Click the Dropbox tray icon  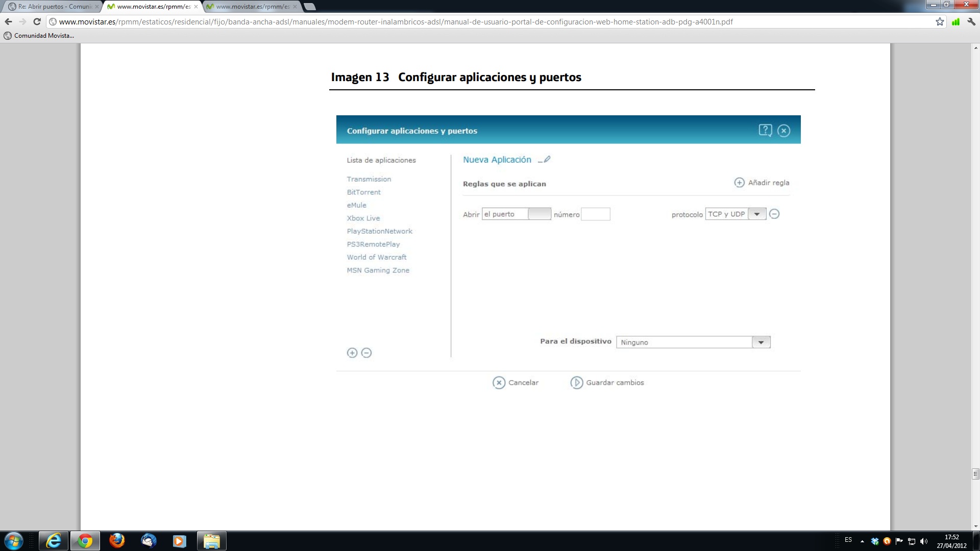click(x=875, y=541)
